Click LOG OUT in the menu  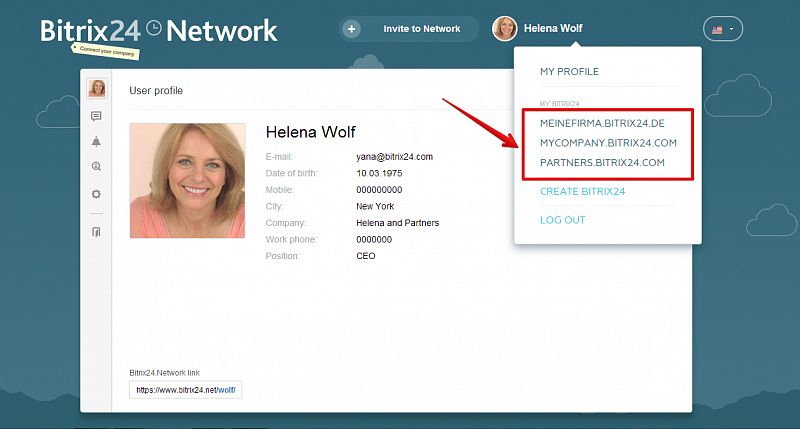pos(562,220)
